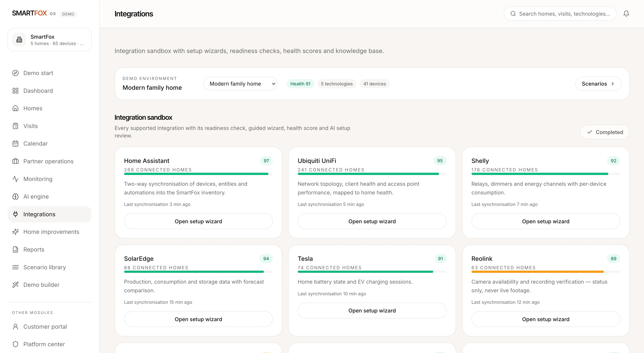This screenshot has width=644, height=353.
Task: Expand the SmartFox organization switcher
Action: tap(50, 40)
